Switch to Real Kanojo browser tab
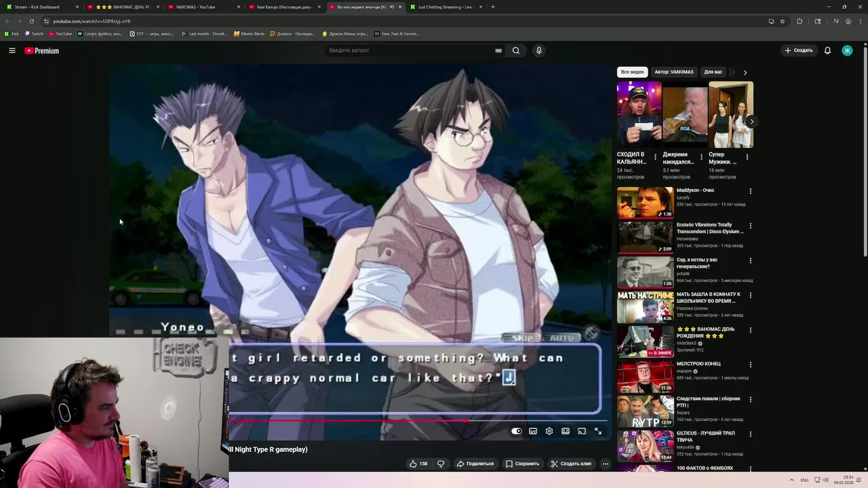Screen dimensions: 868x488 click(x=283, y=7)
